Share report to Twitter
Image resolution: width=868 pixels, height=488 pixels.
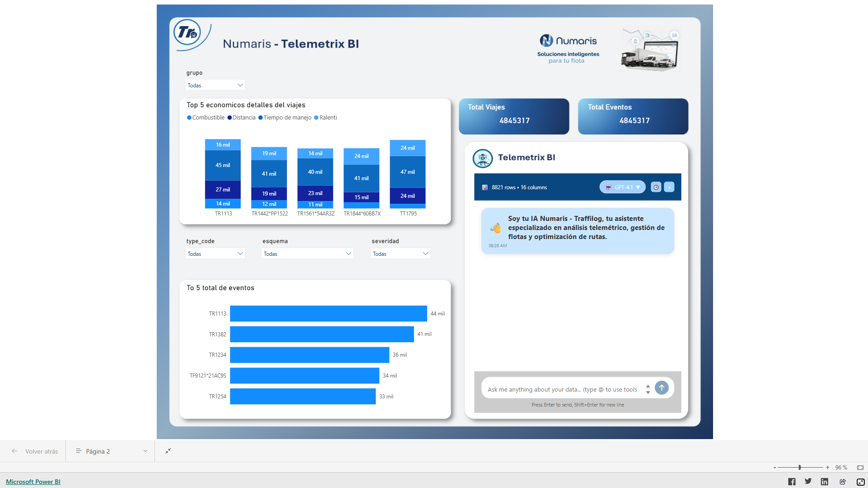[x=808, y=482]
